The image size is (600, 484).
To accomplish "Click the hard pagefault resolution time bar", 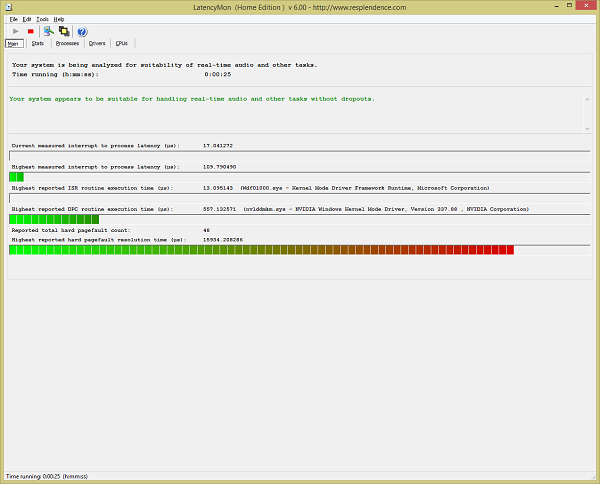I will (x=260, y=250).
